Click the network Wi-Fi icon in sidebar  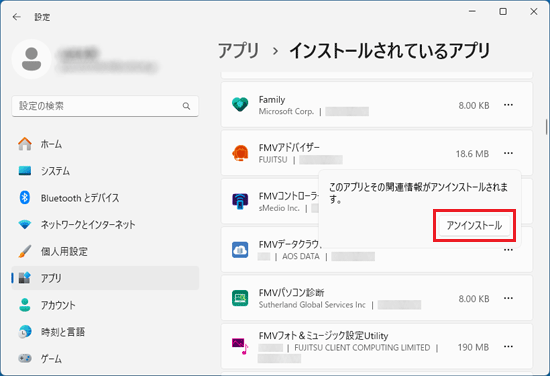pyautogui.click(x=25, y=224)
